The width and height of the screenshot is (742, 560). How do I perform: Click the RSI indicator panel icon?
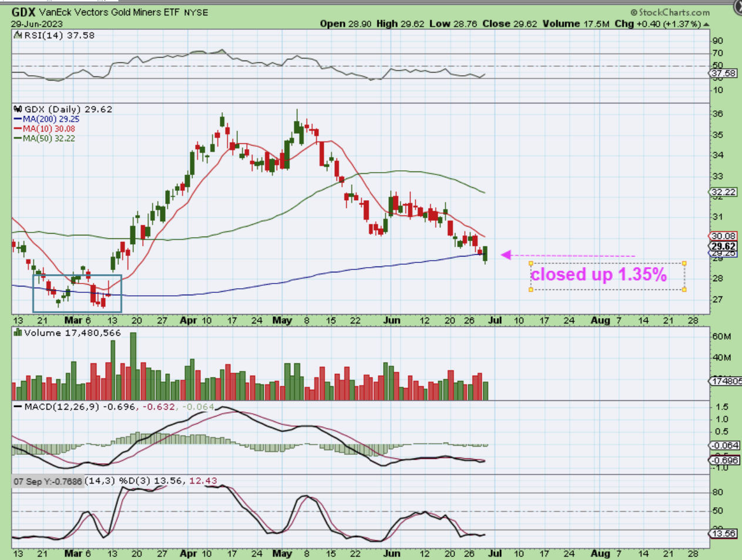(18, 36)
